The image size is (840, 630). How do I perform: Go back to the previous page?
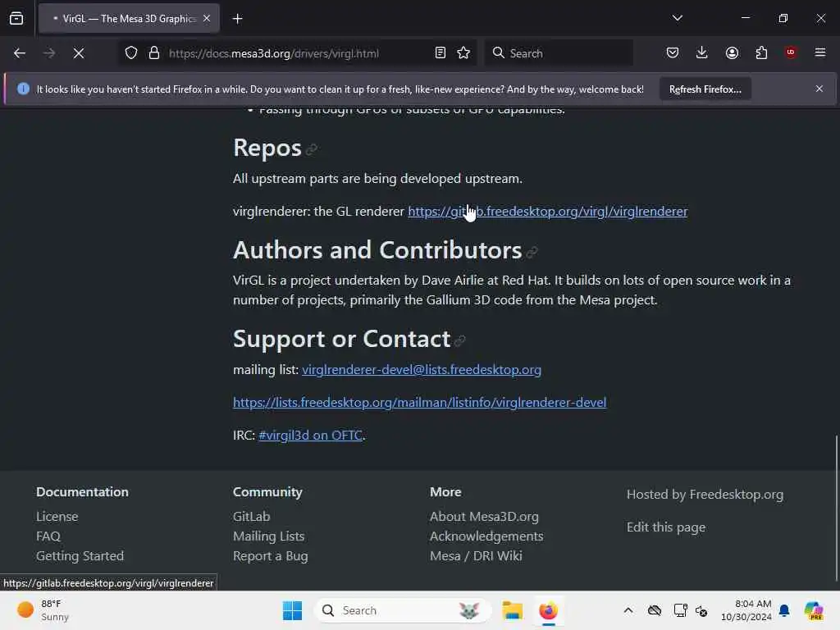pyautogui.click(x=20, y=53)
